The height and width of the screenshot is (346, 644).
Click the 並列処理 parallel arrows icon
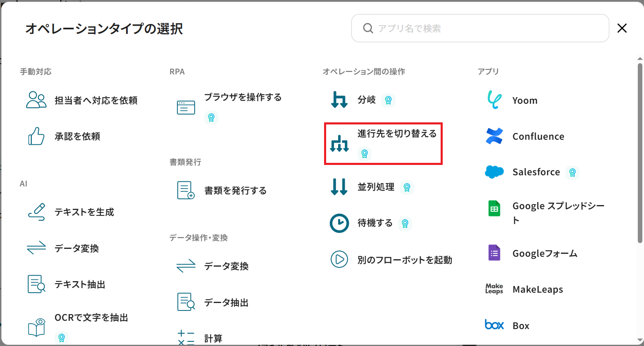(339, 187)
